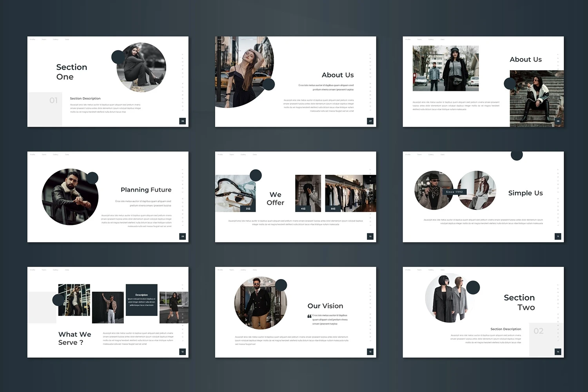The image size is (588, 392).
Task: Click page number badge 06 on Section One slide
Action: click(182, 121)
